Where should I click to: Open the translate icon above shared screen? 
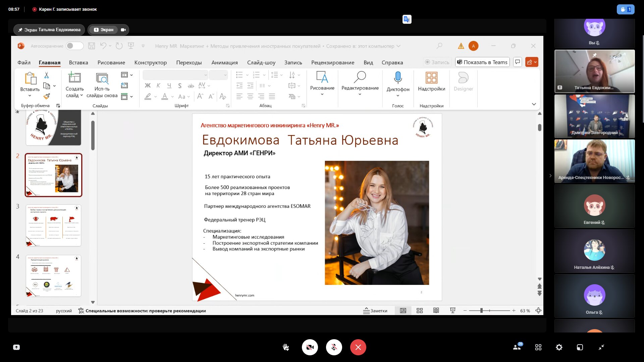click(407, 19)
